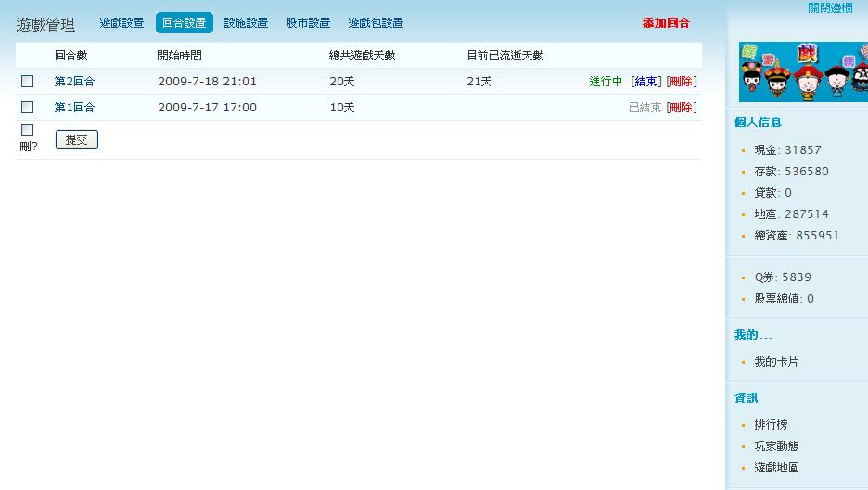Click the 已結束 status text

(645, 108)
